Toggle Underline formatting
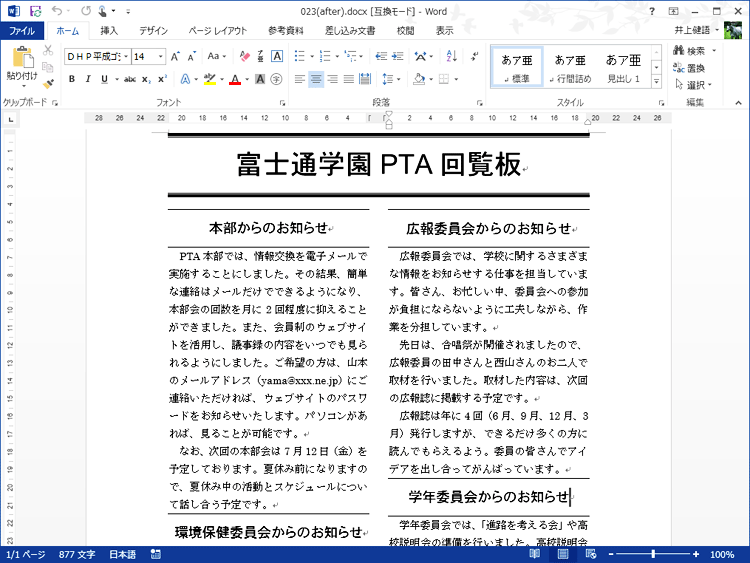750x563 pixels. point(104,79)
